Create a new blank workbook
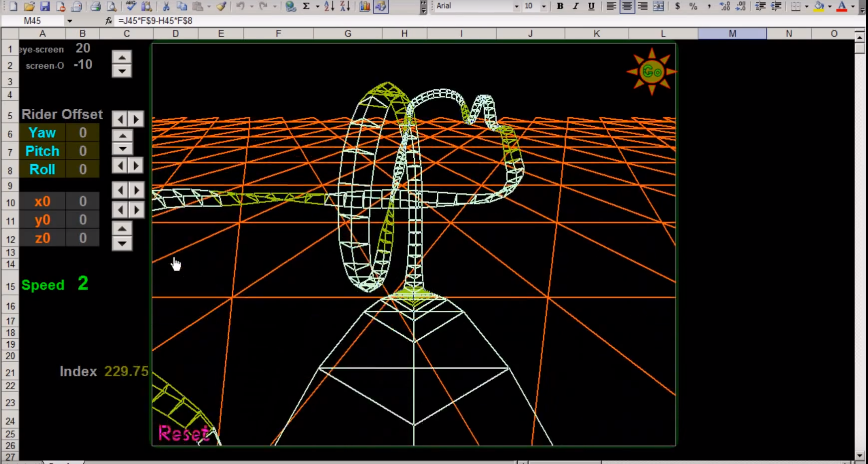 click(x=13, y=6)
